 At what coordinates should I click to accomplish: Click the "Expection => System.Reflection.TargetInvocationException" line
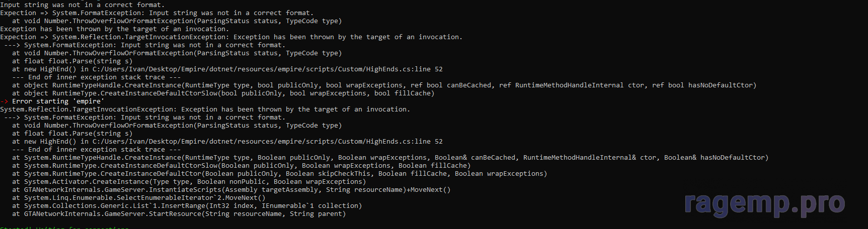231,37
